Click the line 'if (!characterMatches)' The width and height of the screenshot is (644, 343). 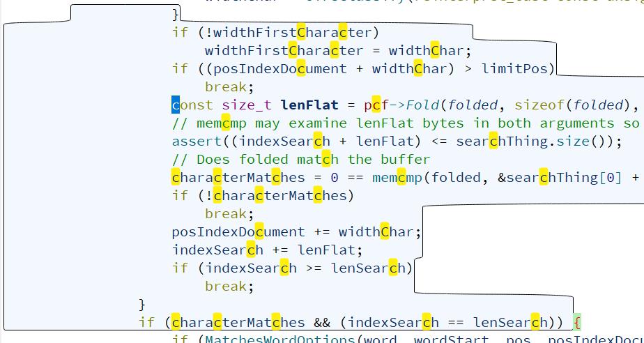pos(263,195)
